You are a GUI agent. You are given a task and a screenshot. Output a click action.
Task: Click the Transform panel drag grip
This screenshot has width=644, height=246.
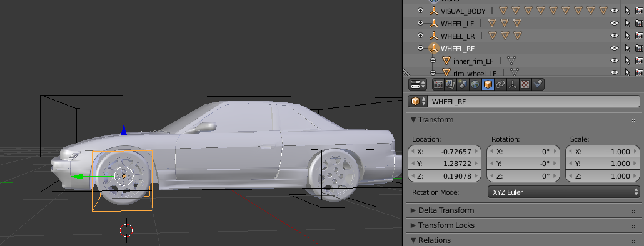coord(636,121)
